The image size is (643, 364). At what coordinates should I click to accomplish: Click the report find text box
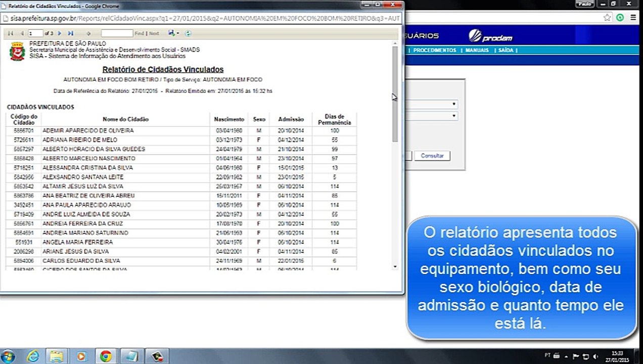117,33
